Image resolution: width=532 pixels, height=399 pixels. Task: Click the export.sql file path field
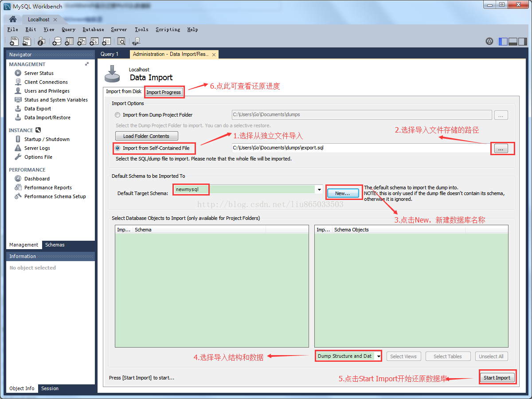point(361,148)
